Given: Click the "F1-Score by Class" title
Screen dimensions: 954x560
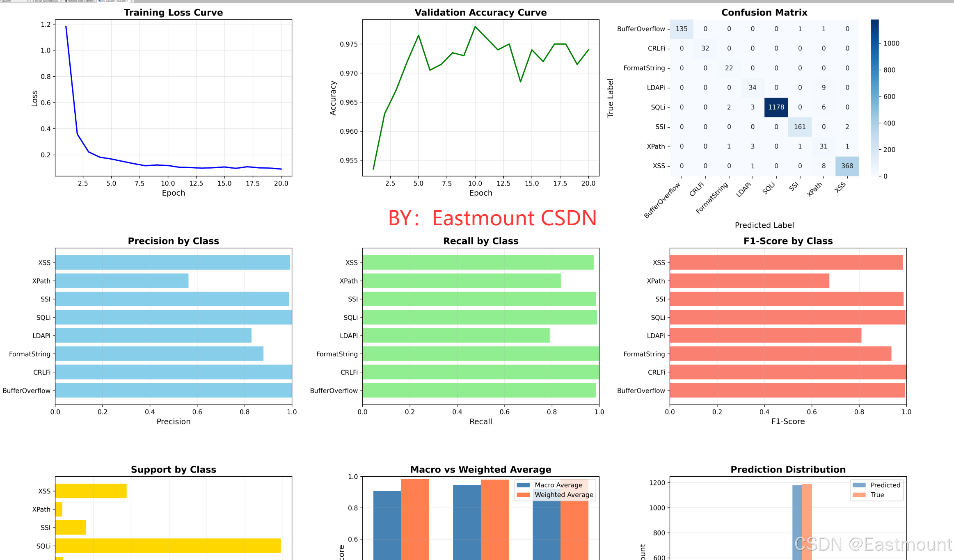Looking at the screenshot, I should tap(788, 241).
